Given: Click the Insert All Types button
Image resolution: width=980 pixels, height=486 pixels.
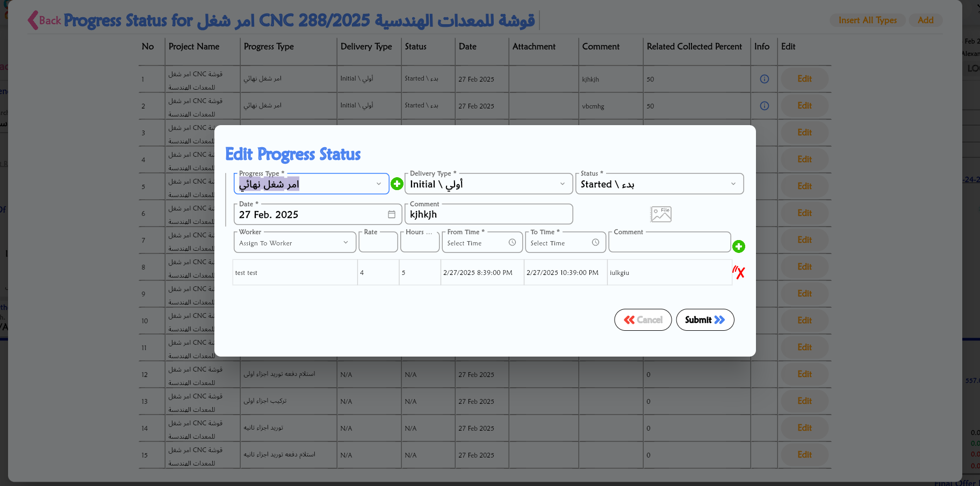Looking at the screenshot, I should 867,20.
